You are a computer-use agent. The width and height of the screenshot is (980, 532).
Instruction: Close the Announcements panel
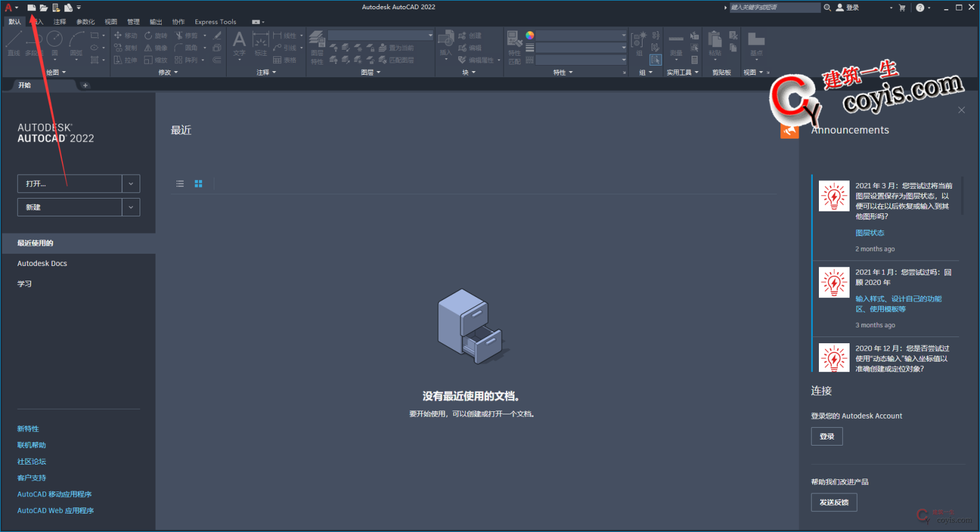[962, 110]
